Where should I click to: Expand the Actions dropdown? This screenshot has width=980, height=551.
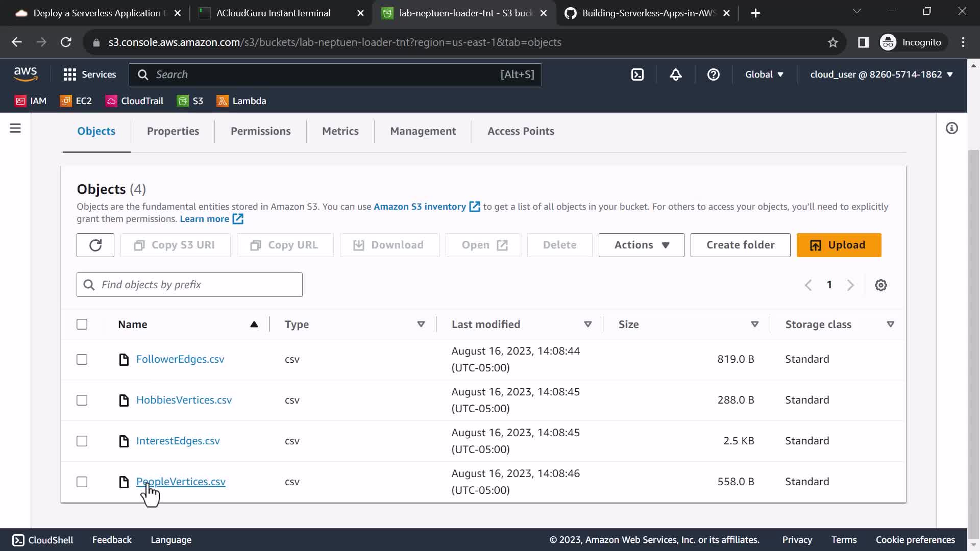641,245
